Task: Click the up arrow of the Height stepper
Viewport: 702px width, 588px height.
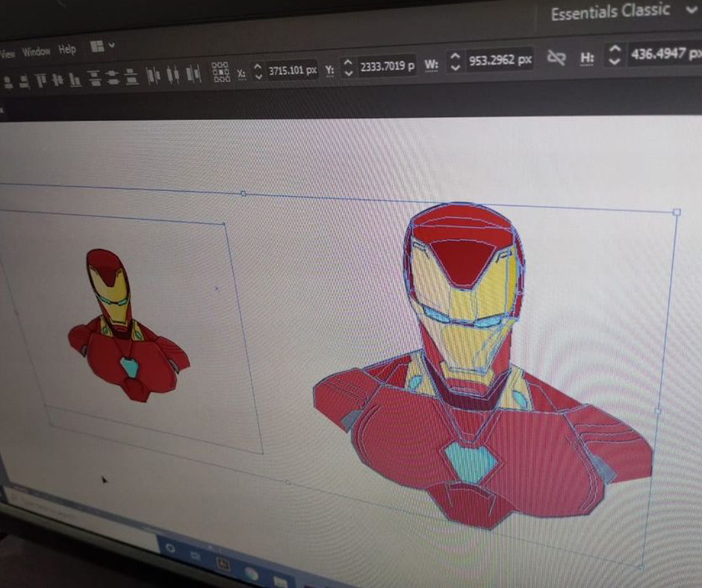Action: (615, 49)
